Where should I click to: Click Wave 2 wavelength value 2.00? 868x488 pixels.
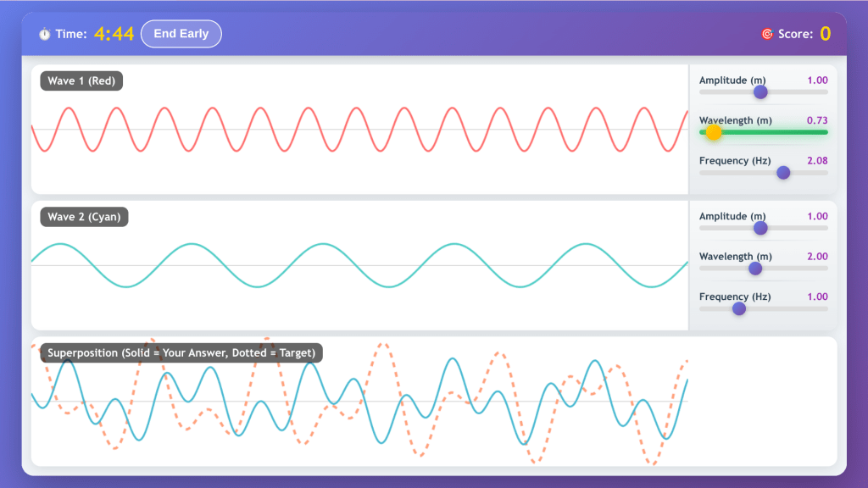tap(817, 257)
